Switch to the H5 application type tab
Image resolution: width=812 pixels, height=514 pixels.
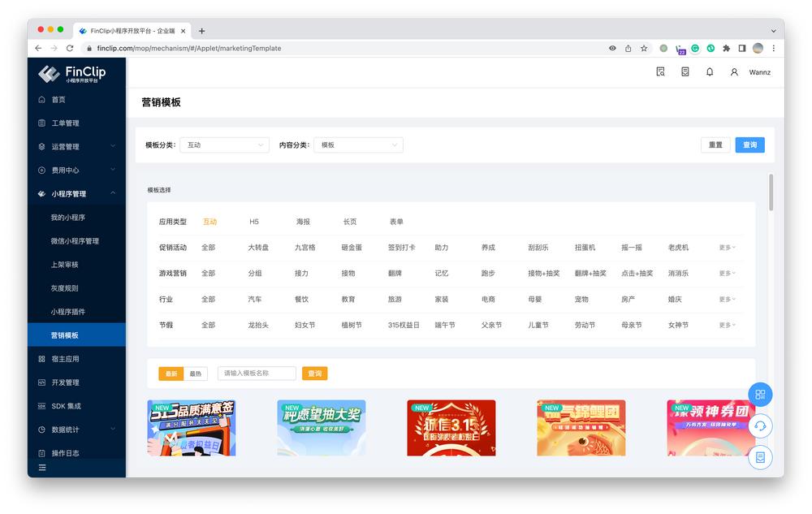coord(254,221)
